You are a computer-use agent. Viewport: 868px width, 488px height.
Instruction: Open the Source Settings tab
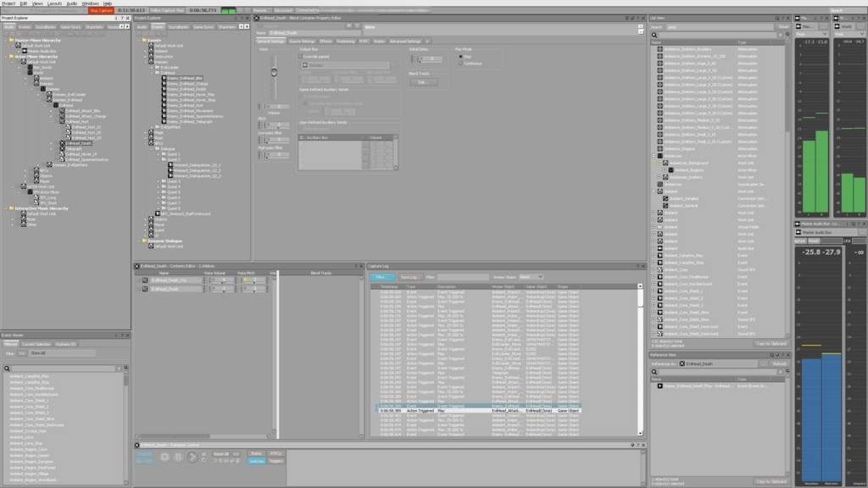click(302, 42)
